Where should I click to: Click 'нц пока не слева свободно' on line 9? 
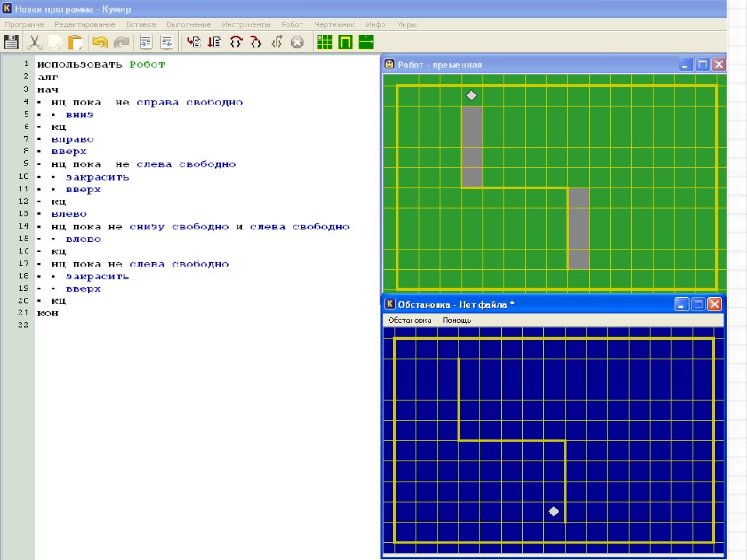[x=144, y=164]
